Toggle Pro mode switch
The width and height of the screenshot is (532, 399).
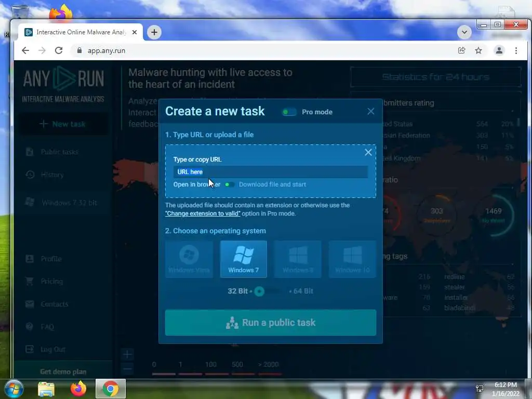289,112
